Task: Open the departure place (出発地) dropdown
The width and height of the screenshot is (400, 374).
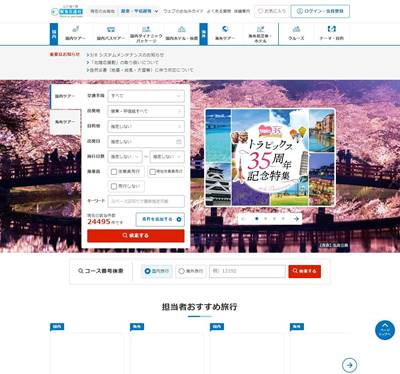Action: (146, 111)
